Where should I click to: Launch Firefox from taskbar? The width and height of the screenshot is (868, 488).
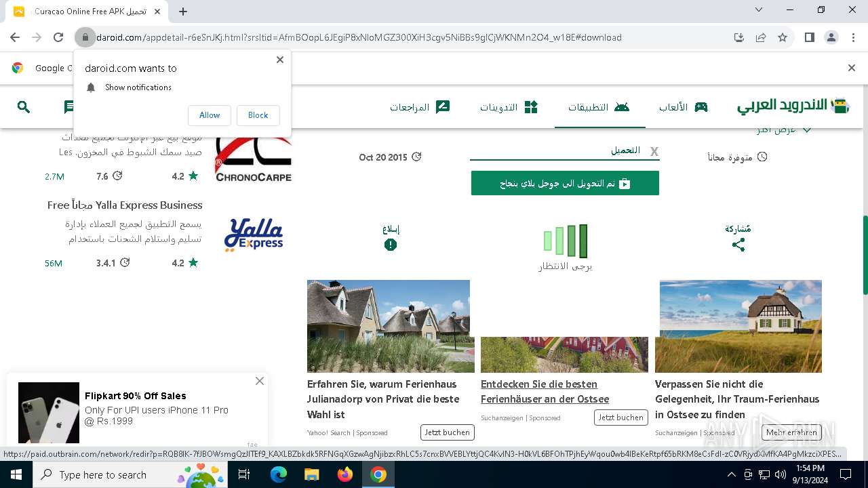pos(345,474)
